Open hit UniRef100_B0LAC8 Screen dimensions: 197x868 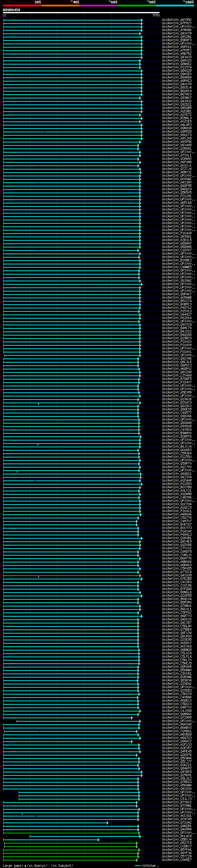(177, 836)
